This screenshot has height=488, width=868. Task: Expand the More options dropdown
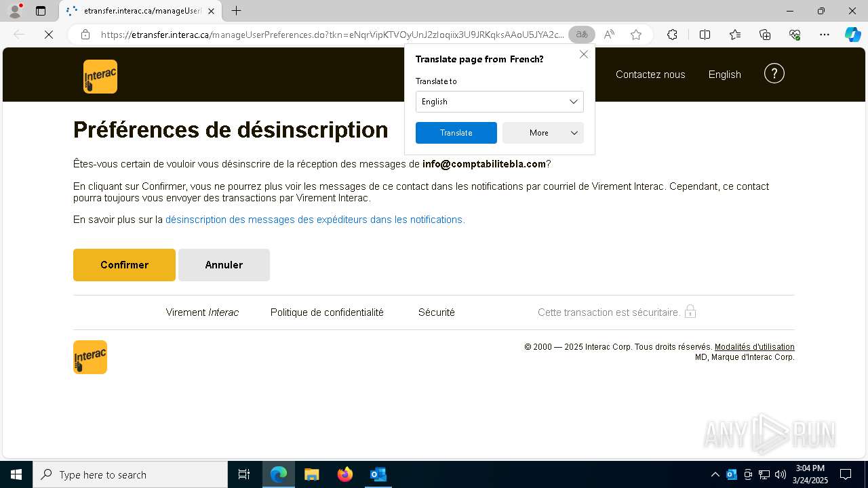pos(543,133)
